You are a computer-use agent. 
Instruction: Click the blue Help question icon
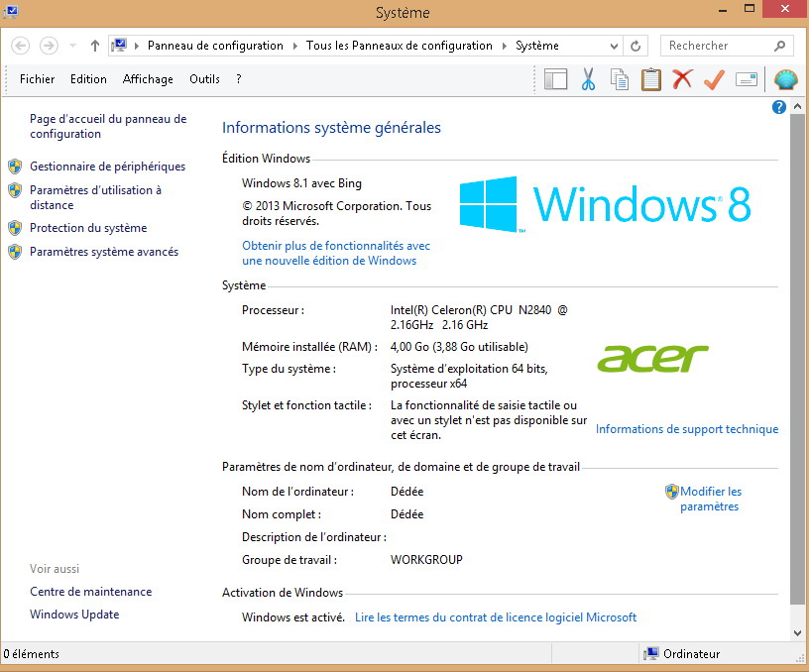[779, 107]
